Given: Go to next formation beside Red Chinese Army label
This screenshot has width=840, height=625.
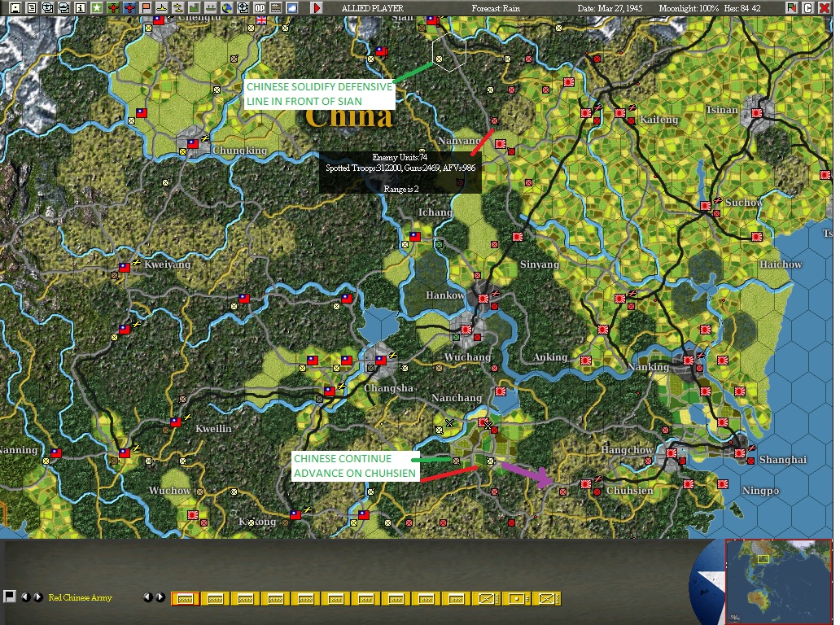Looking at the screenshot, I should pyautogui.click(x=38, y=597).
